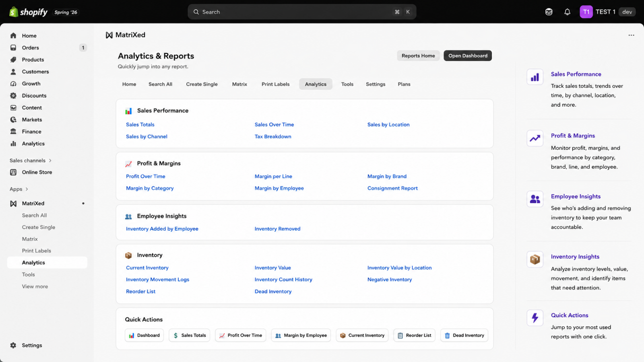Open the Sales by Location report
Viewport: 644px width, 362px height.
click(388, 125)
